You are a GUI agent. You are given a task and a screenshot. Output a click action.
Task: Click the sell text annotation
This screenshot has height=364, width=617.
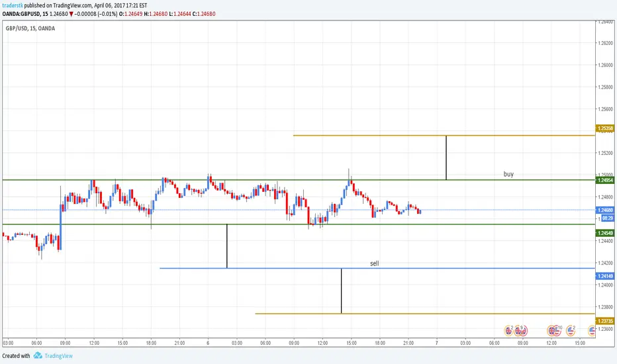click(375, 263)
